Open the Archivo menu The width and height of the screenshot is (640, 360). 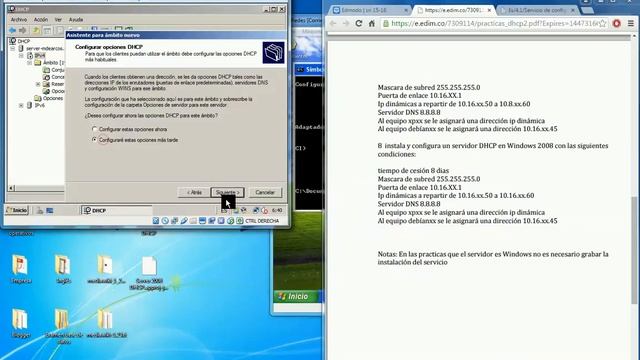coord(19,20)
